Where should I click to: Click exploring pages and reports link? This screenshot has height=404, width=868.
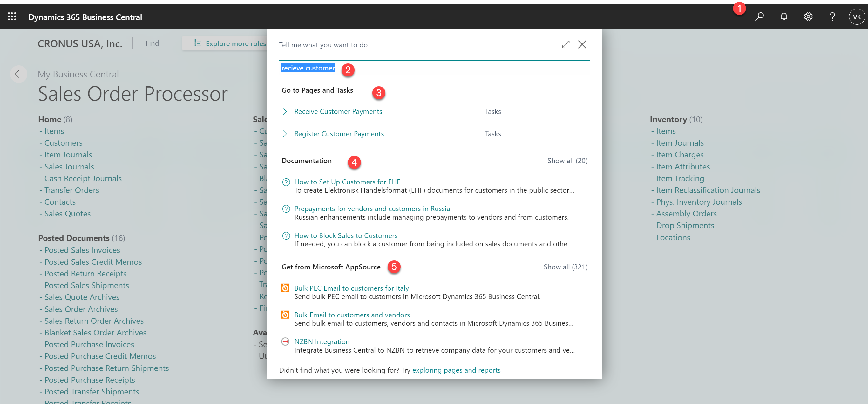tap(456, 370)
